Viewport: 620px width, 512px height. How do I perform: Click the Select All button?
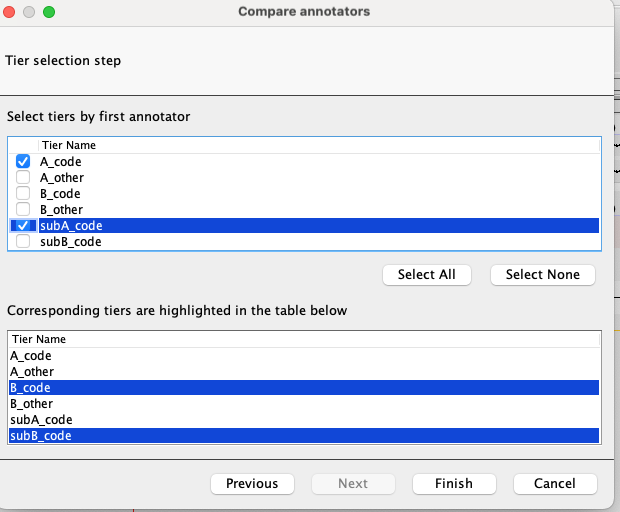pyautogui.click(x=427, y=274)
